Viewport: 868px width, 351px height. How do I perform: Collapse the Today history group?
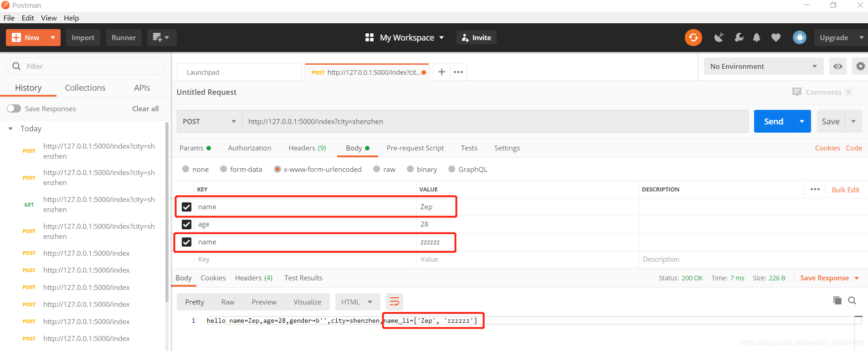pos(10,129)
